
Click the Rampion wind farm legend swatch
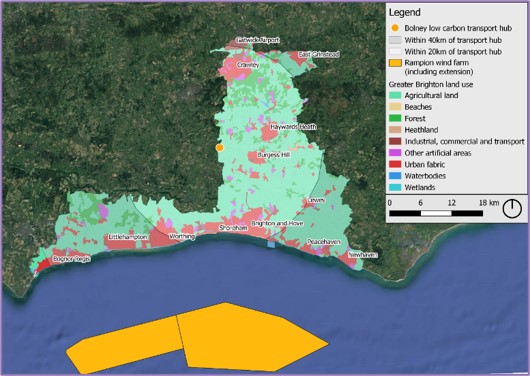pyautogui.click(x=395, y=63)
